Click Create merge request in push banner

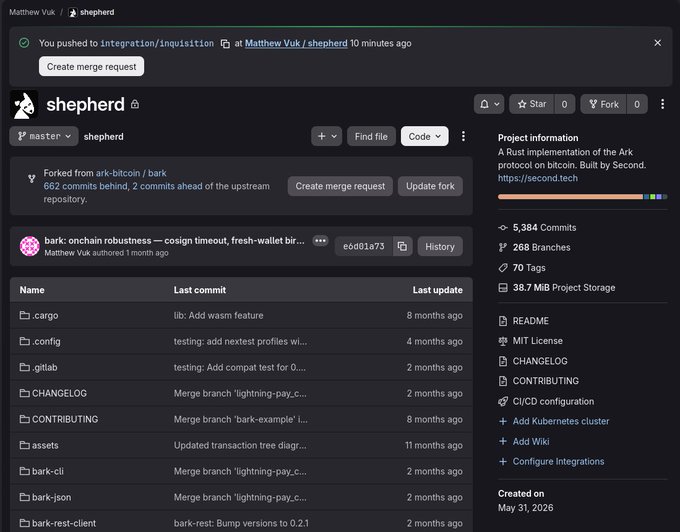click(x=92, y=66)
